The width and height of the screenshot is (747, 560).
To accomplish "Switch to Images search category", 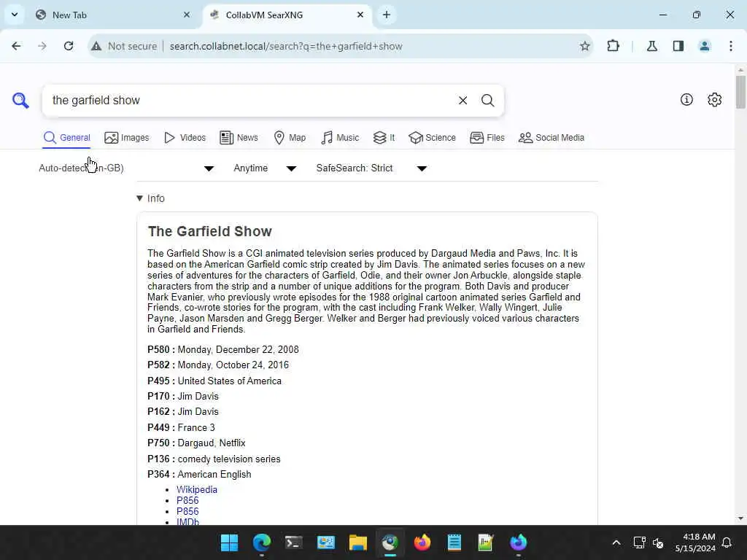I will pyautogui.click(x=127, y=138).
